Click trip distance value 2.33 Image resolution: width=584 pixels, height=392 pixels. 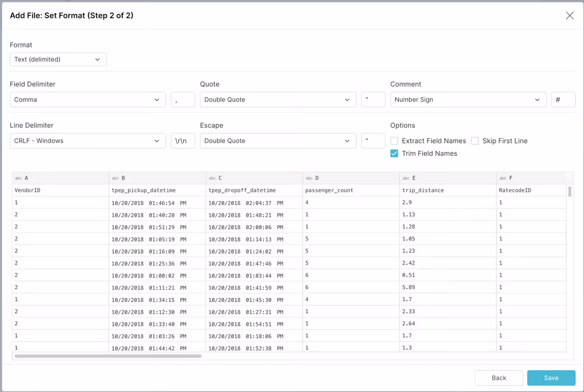point(408,311)
